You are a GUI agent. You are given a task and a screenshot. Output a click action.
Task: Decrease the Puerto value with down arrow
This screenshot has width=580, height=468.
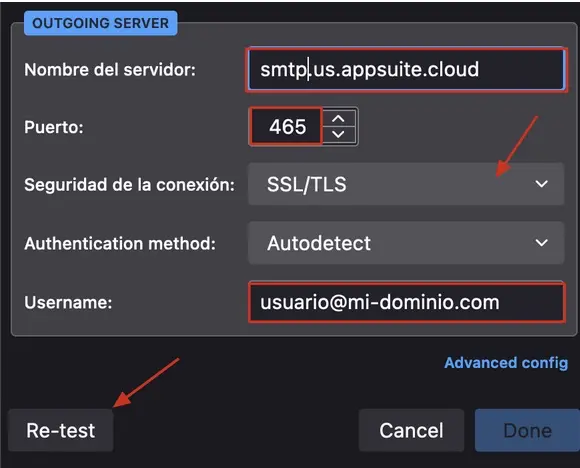tap(338, 134)
